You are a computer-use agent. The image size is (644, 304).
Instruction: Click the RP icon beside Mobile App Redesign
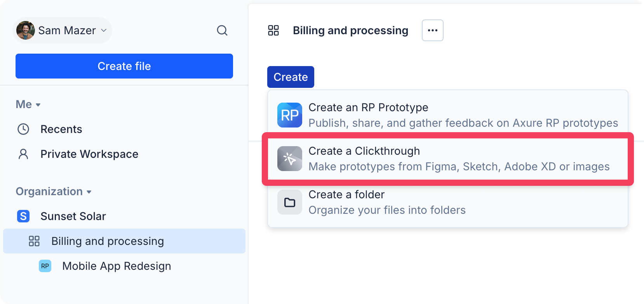click(x=45, y=266)
